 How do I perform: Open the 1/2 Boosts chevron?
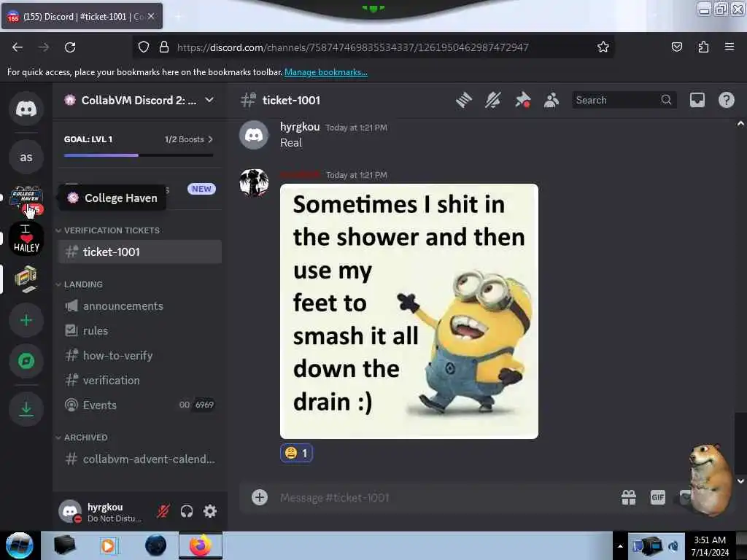point(210,139)
